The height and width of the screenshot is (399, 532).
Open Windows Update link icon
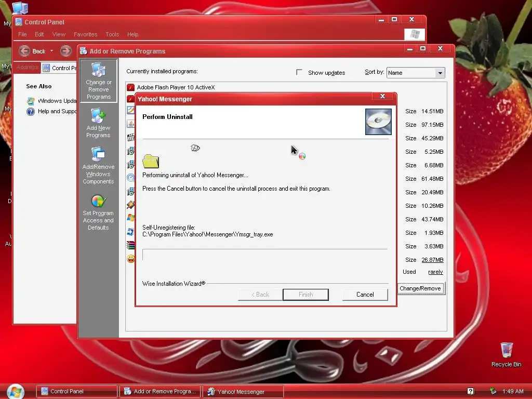tap(31, 101)
